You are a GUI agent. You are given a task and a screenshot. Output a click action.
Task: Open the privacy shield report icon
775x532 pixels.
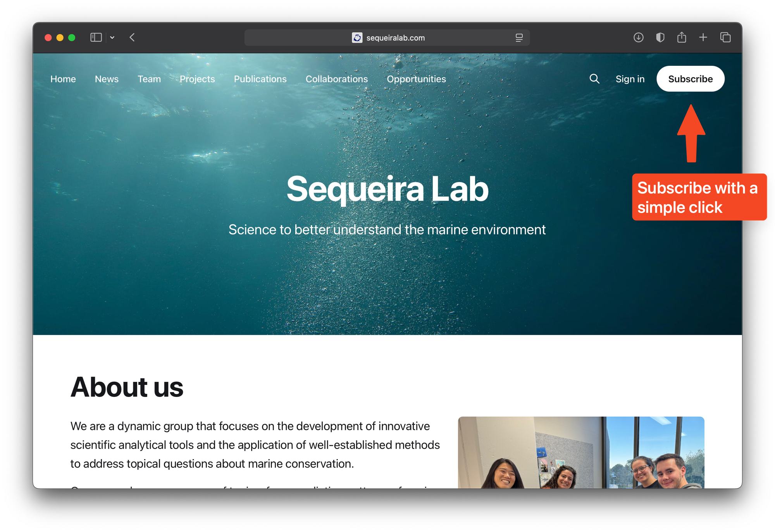(660, 38)
